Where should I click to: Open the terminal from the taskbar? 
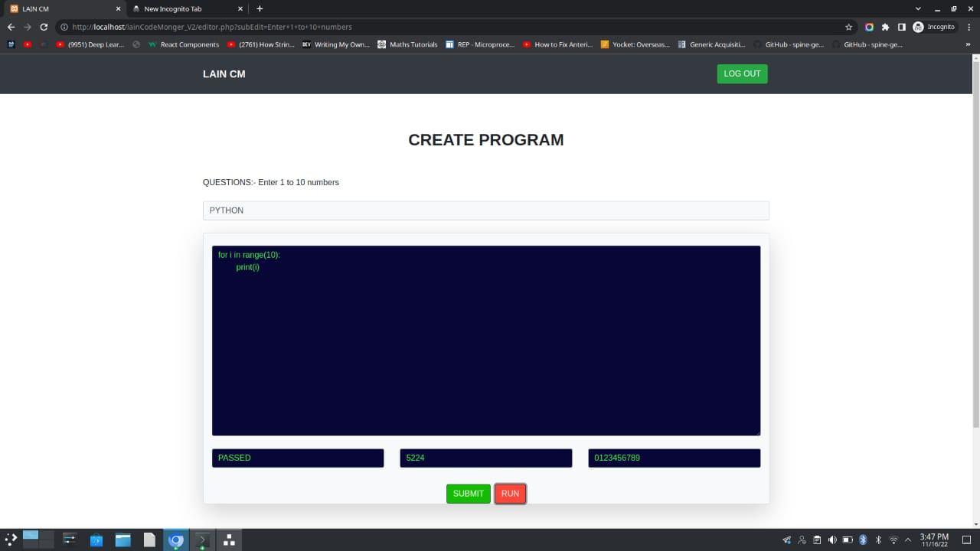[202, 540]
